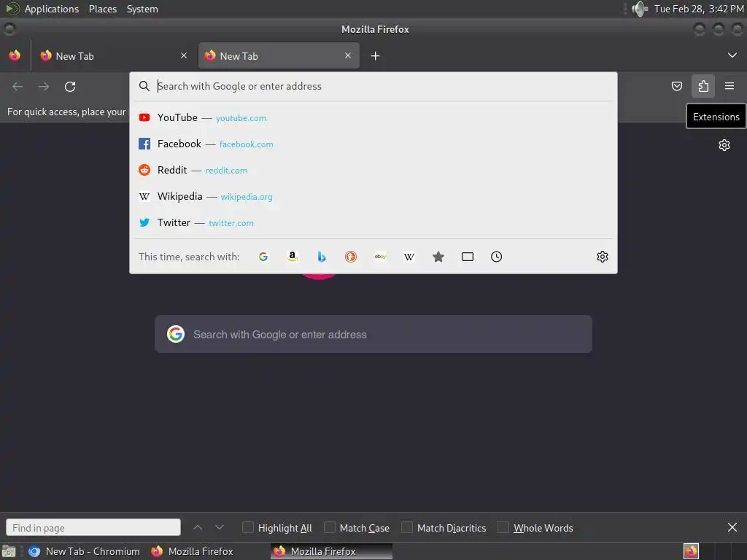
Task: Close the first New Tab
Action: point(184,55)
